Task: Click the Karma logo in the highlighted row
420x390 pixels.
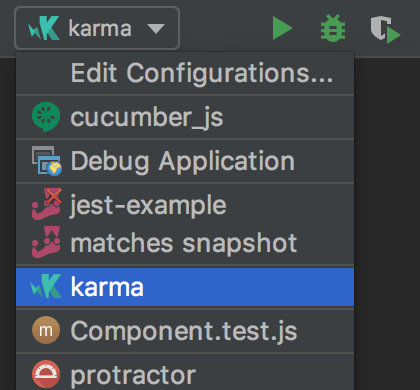Action: pyautogui.click(x=46, y=286)
